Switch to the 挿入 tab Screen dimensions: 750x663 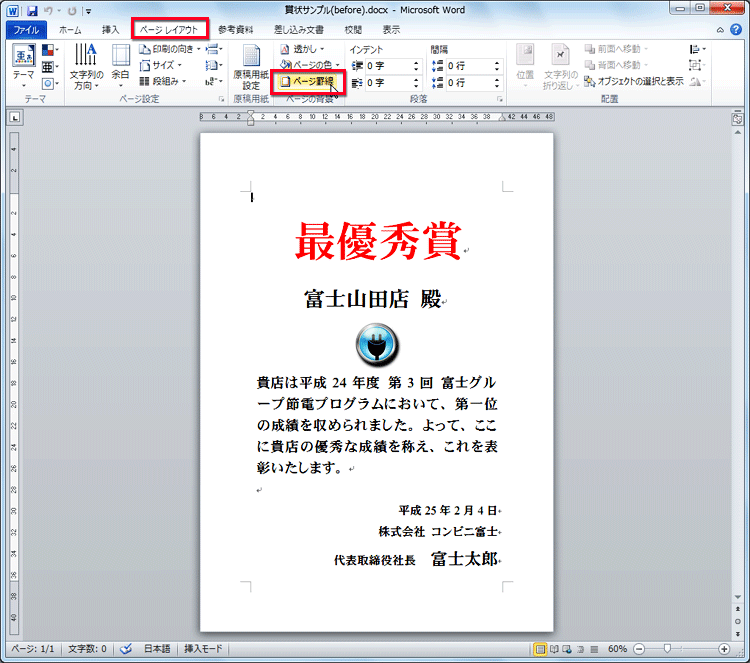[110, 30]
